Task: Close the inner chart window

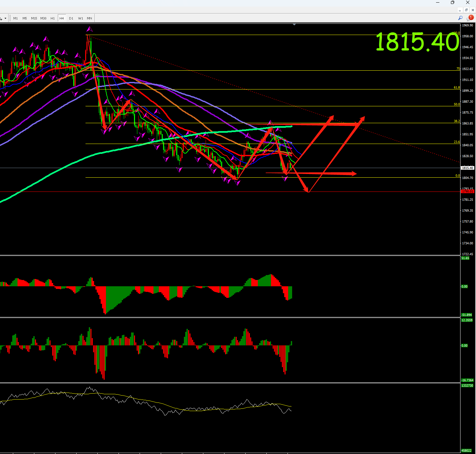Action: pos(472,10)
